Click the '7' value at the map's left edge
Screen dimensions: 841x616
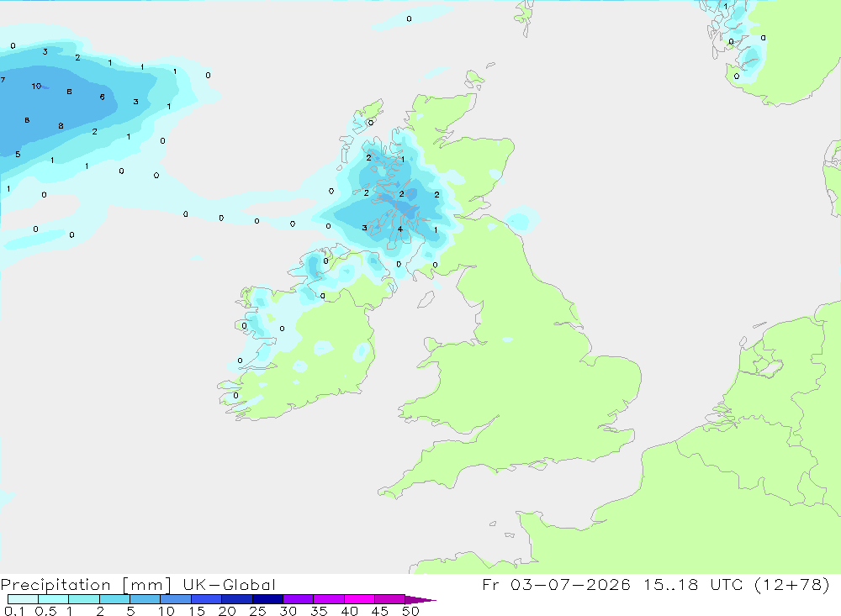3,80
